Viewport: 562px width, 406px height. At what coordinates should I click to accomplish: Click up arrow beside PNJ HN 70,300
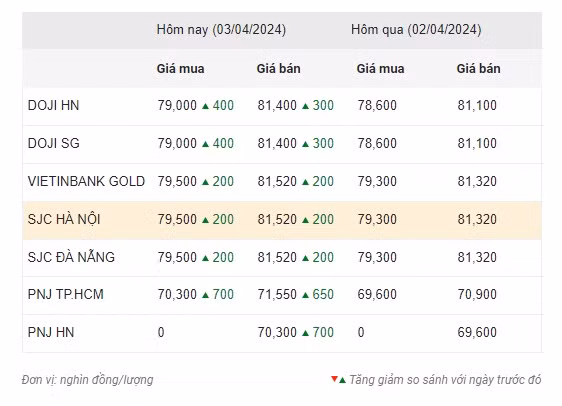tap(305, 333)
